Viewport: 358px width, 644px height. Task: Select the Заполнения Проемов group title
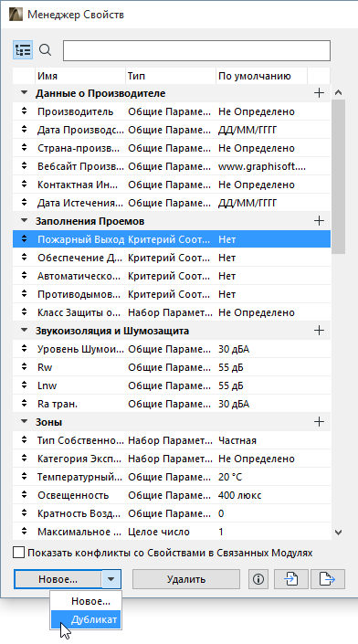click(x=89, y=221)
